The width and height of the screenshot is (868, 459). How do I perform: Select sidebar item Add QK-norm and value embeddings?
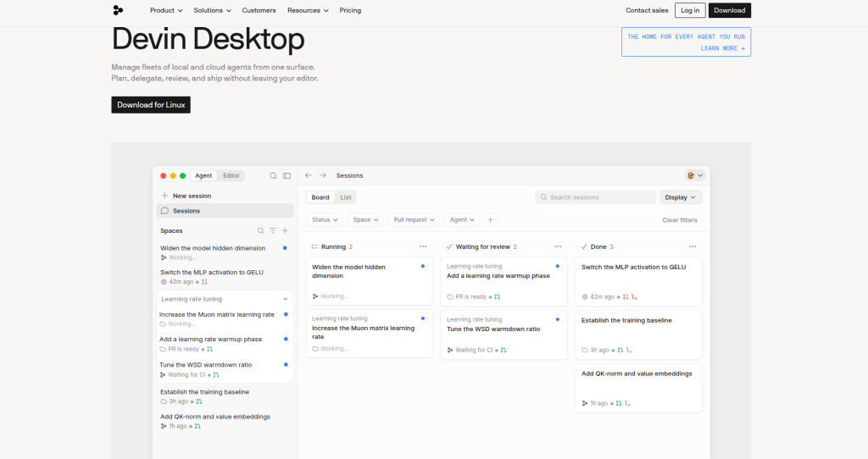tap(225, 422)
